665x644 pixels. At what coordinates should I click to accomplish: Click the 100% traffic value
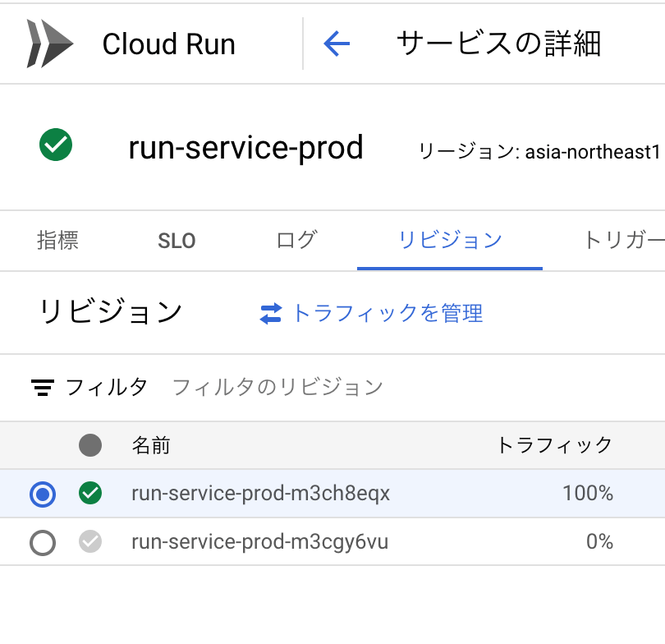click(x=587, y=494)
